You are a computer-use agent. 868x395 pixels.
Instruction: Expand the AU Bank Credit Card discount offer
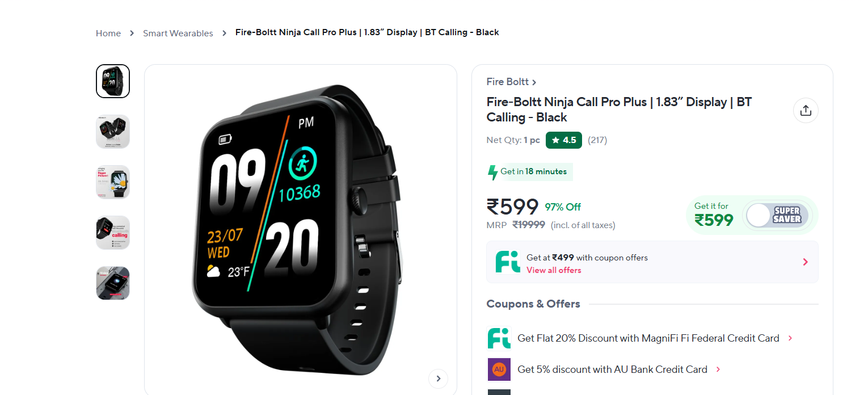pos(718,369)
